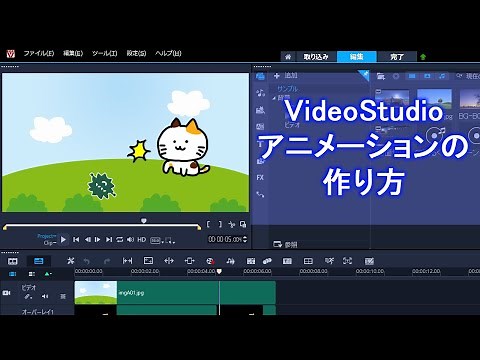Image resolution: width=480 pixels, height=360 pixels.
Task: Switch to the 編集 workspace tab
Action: tap(356, 57)
